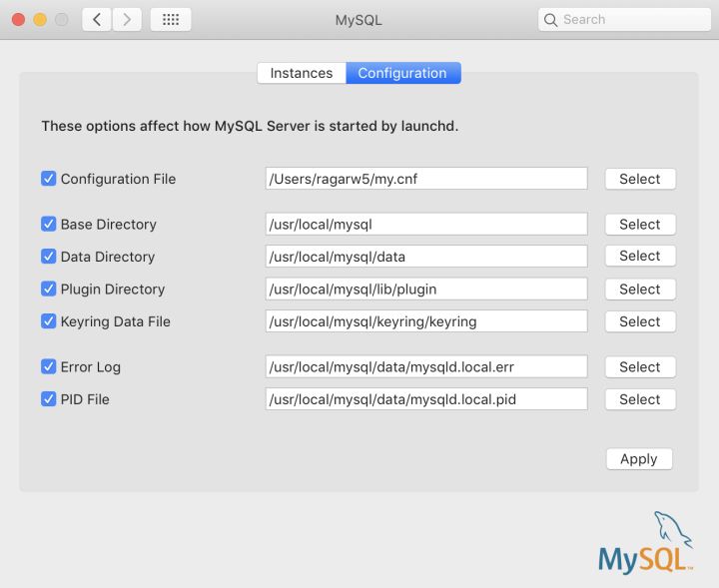Edit the /usr/local/mysql/lib/plugin field
This screenshot has height=588, width=719.
click(x=426, y=289)
